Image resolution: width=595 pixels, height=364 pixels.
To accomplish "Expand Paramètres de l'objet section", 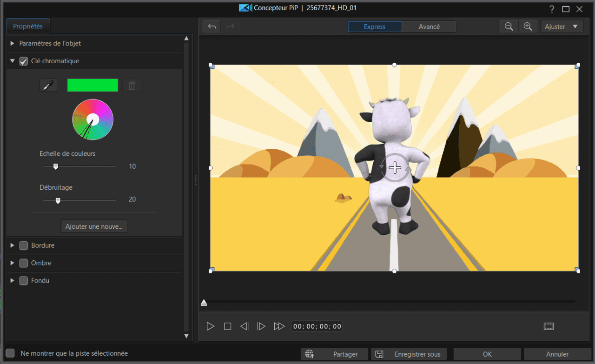I will pyautogui.click(x=13, y=43).
